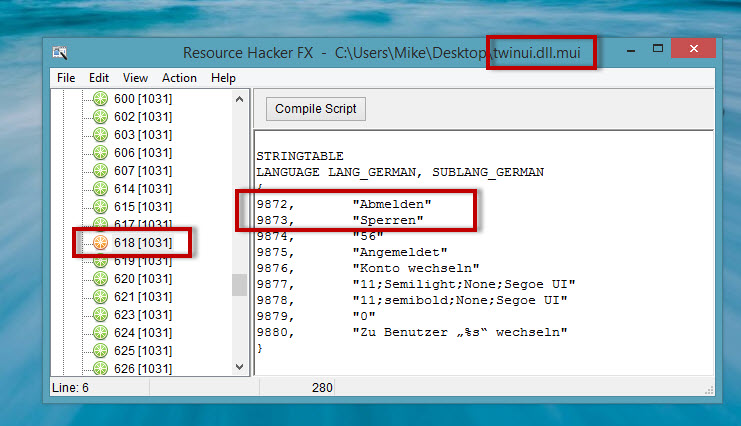This screenshot has height=426, width=741.
Task: Click the green icon of resource 600 [1031]
Action: coord(100,98)
